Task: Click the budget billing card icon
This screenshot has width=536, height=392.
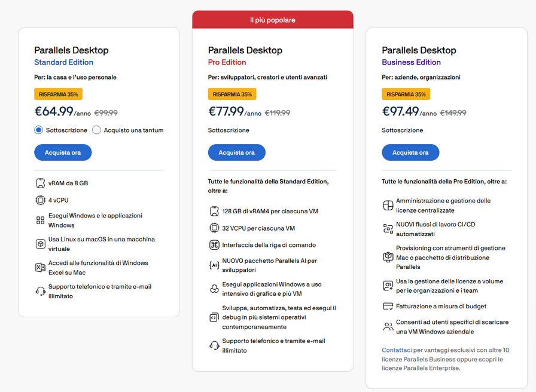Action: pos(388,307)
